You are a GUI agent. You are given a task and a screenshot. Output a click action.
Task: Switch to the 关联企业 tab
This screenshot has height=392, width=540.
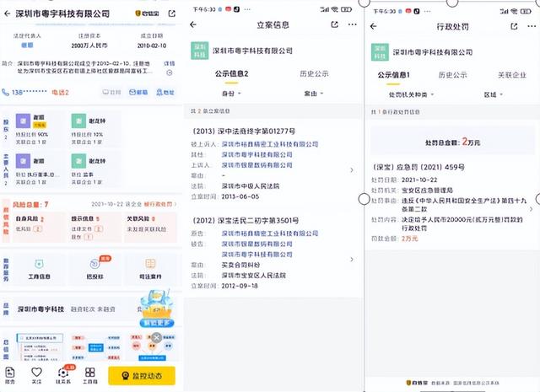click(512, 75)
